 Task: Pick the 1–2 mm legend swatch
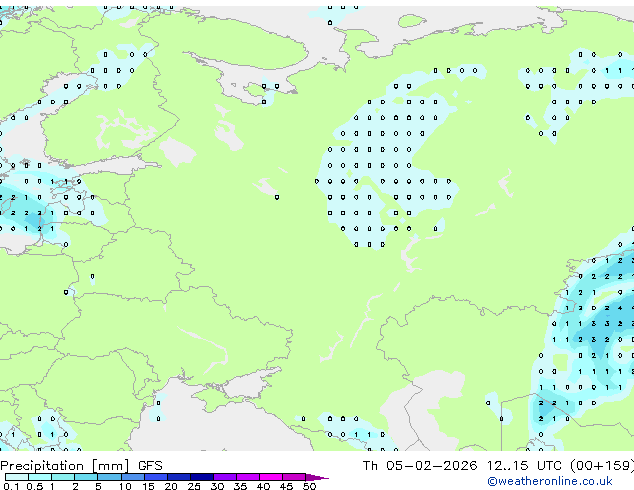point(63,477)
